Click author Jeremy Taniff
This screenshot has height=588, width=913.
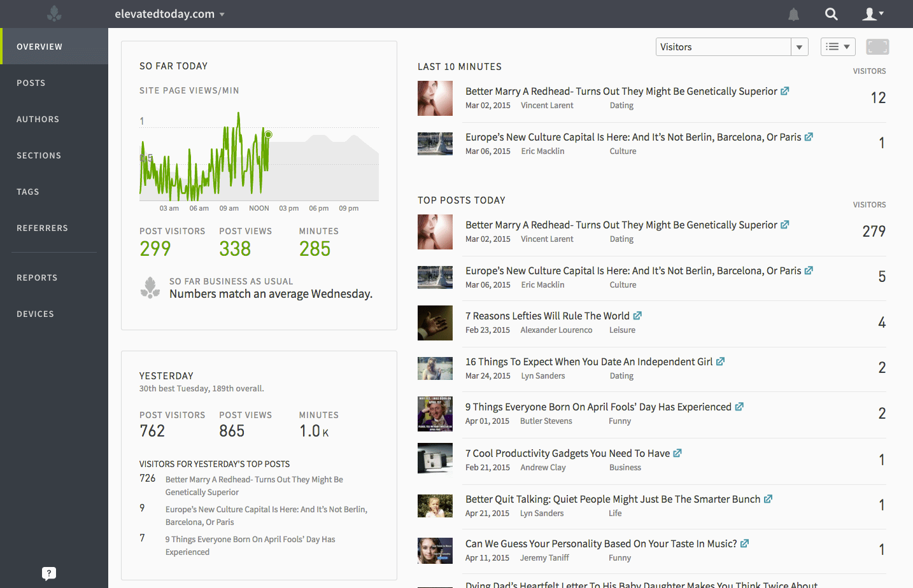[544, 558]
